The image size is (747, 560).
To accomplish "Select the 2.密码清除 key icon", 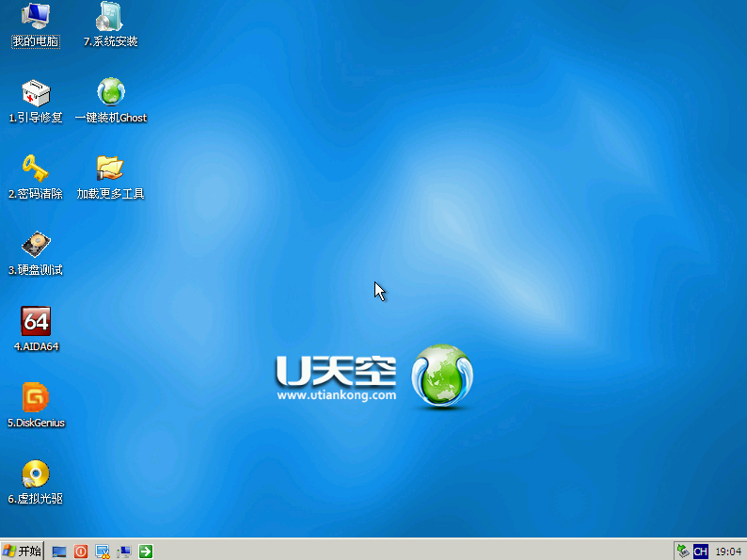I will coord(35,168).
